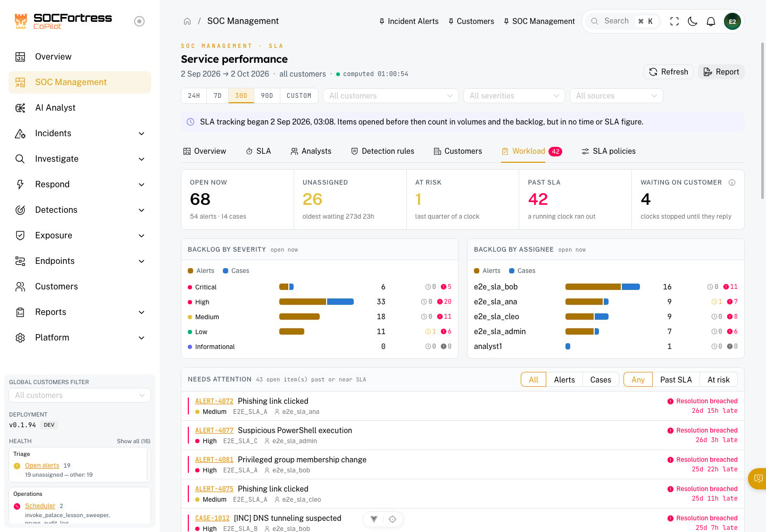The height and width of the screenshot is (532, 766).
Task: Show only Past SLA items
Action: [x=676, y=379]
